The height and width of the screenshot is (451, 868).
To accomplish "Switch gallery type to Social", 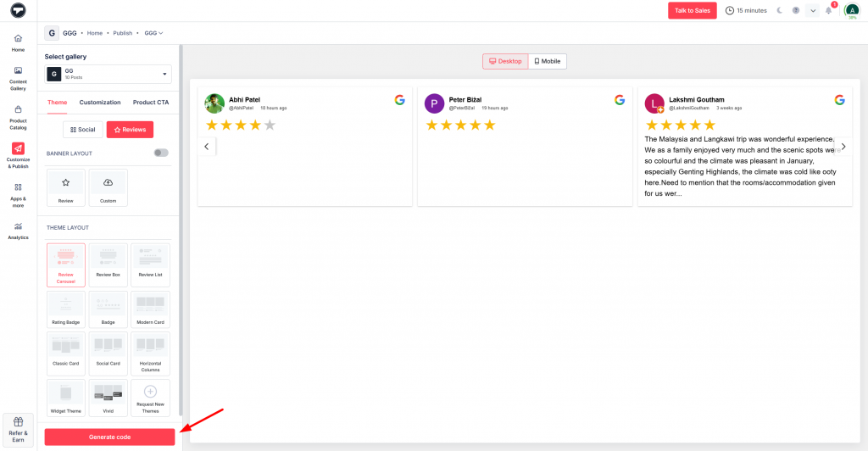I will (x=82, y=130).
